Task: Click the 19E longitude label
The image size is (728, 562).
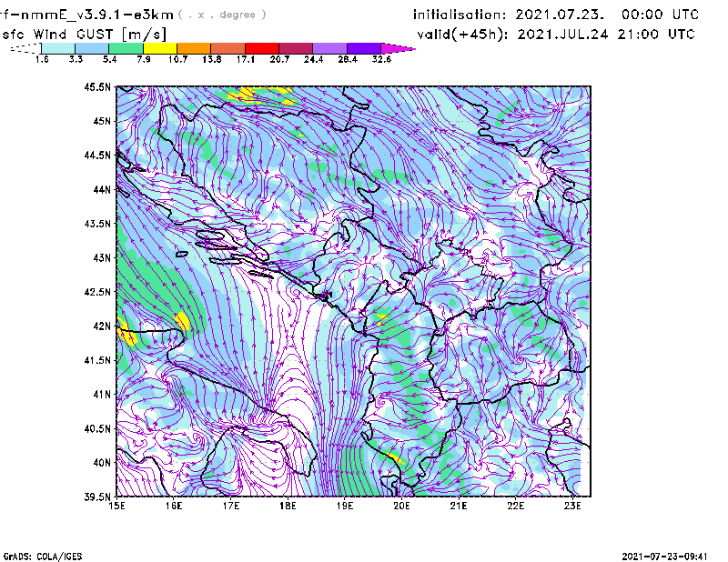Action: [345, 506]
